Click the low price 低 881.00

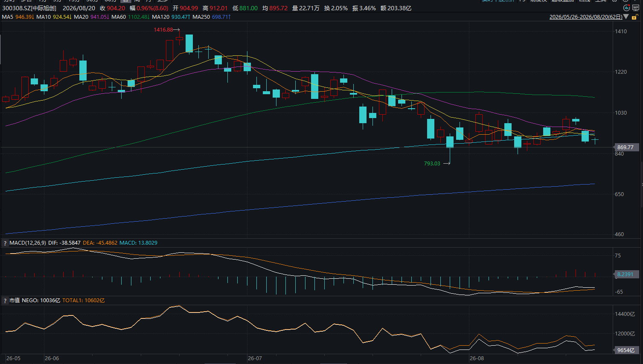coord(245,8)
